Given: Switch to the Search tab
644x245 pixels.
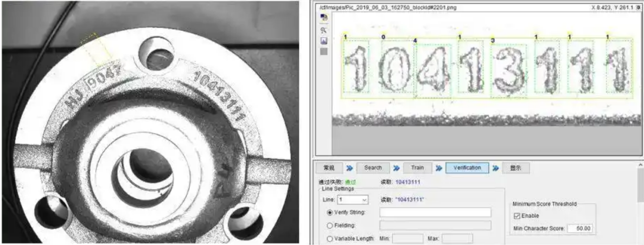Looking at the screenshot, I should (373, 168).
